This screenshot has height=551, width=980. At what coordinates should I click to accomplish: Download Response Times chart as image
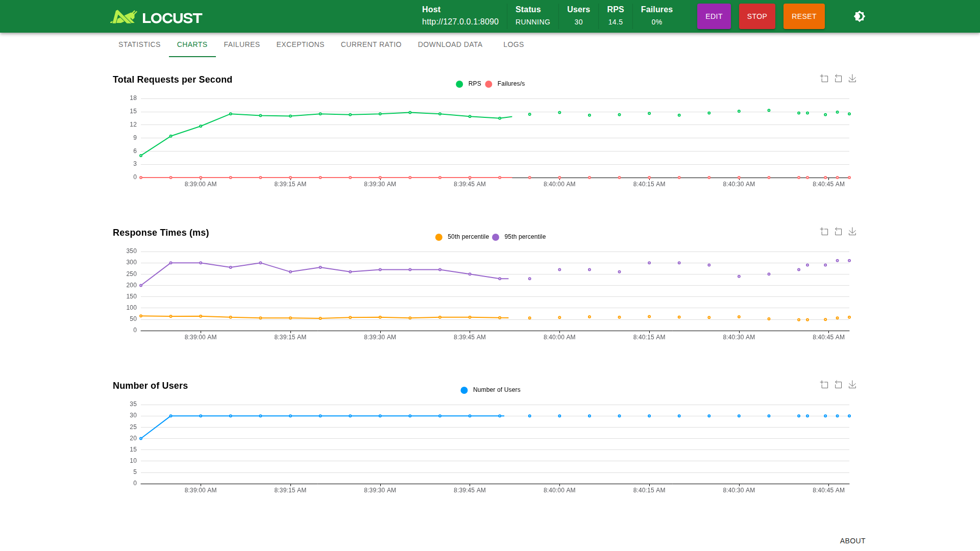pos(852,232)
